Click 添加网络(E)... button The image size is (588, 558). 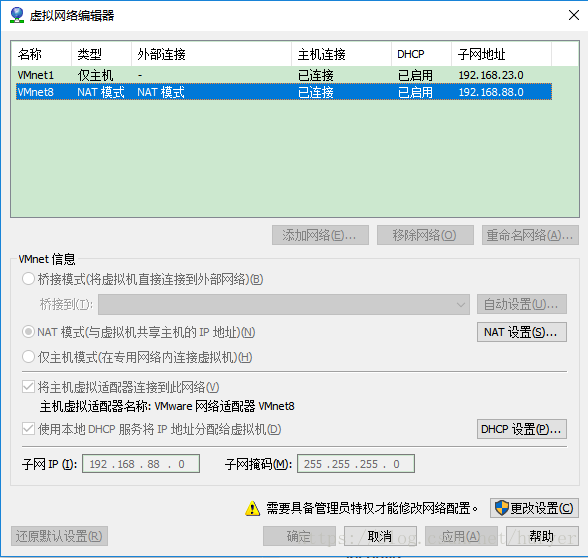click(320, 235)
